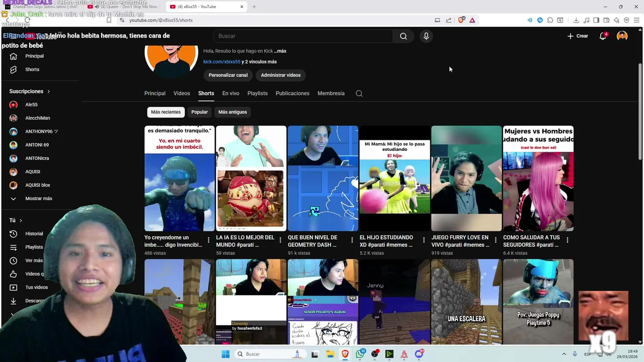Open Brave playlist music note icon
The width and height of the screenshot is (644, 362).
(x=587, y=20)
